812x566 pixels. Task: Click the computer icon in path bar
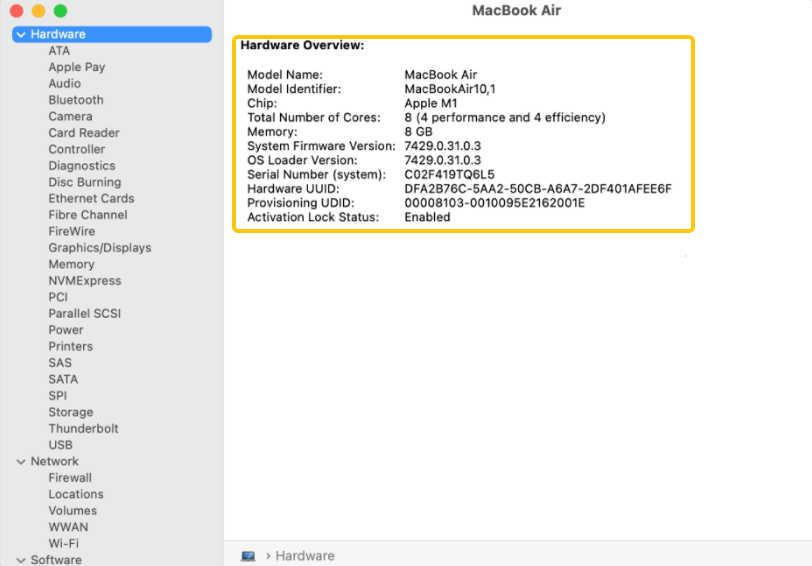tap(248, 556)
